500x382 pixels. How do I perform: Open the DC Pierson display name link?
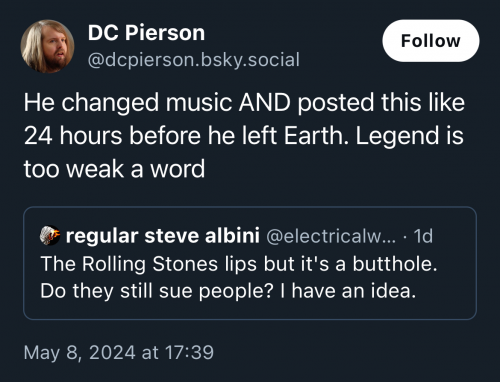click(x=146, y=33)
